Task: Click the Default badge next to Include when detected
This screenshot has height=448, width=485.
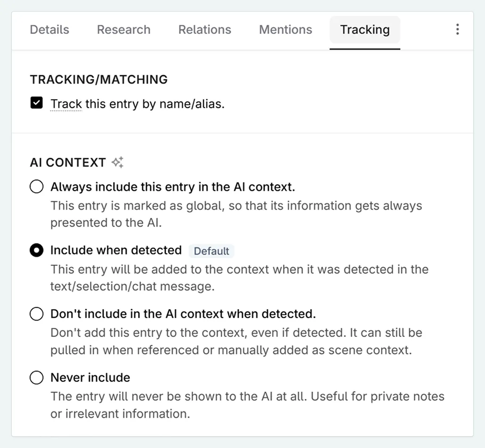Action: click(x=211, y=251)
